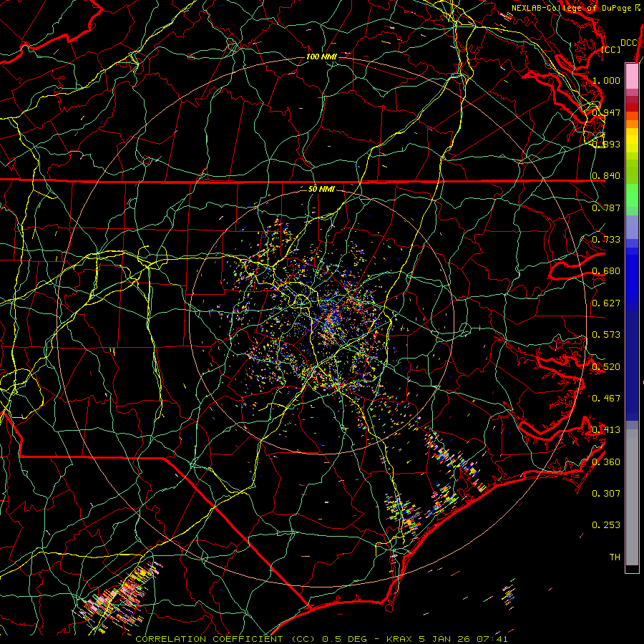Viewport: 644px width, 644px height.
Task: Select the 0.840 scale value label
Action: pyautogui.click(x=606, y=176)
